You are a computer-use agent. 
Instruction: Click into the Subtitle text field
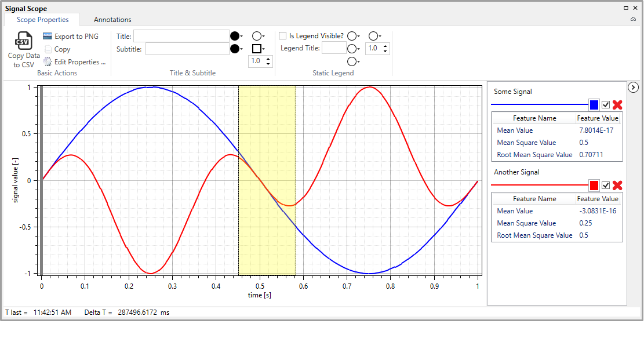point(187,49)
